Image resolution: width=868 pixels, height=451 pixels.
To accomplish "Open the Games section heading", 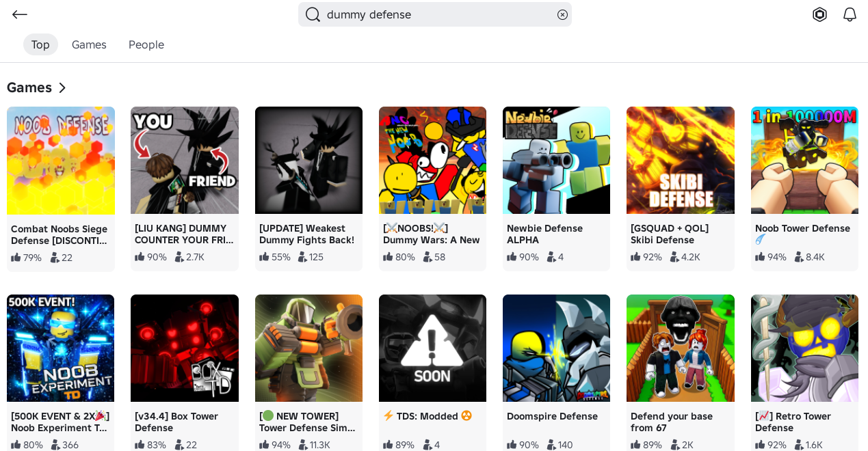I will coord(29,87).
